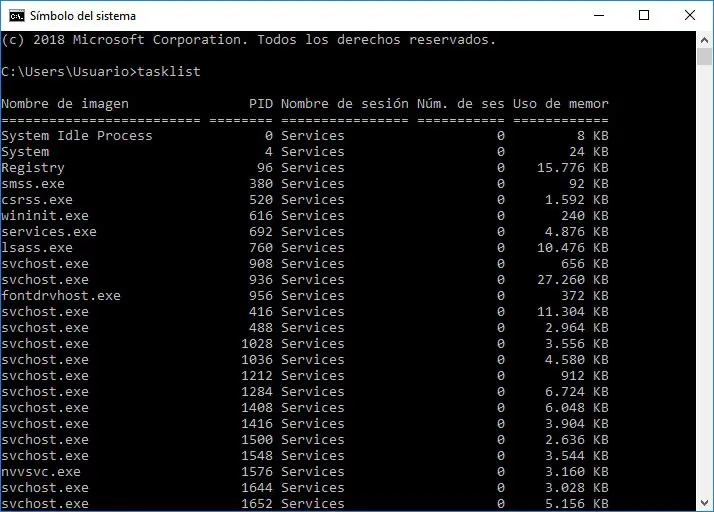The width and height of the screenshot is (714, 512).
Task: Click the 'csrss.exe' process name
Action: click(x=37, y=200)
